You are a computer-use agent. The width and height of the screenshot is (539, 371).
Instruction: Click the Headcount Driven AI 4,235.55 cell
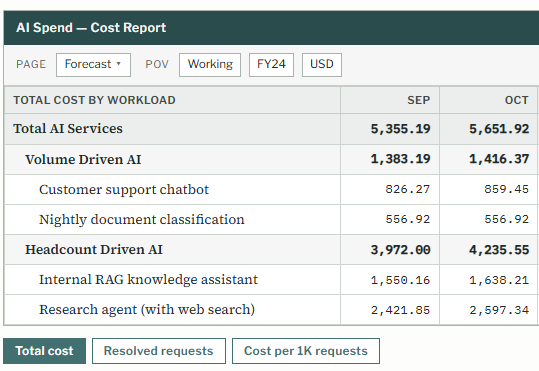pyautogui.click(x=488, y=250)
